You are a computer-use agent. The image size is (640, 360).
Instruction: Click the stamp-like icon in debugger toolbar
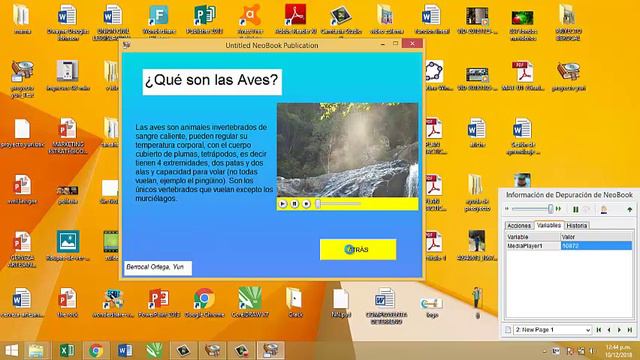coord(604,209)
